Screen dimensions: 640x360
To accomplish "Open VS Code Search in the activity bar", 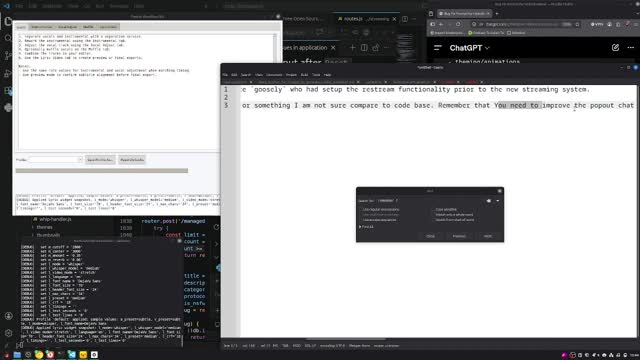I will 8,38.
